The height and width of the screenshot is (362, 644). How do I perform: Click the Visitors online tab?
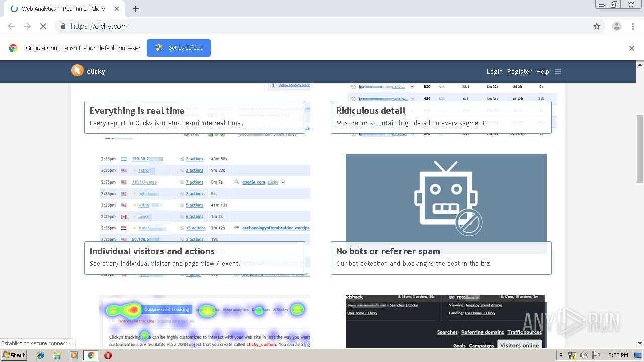[x=519, y=345]
